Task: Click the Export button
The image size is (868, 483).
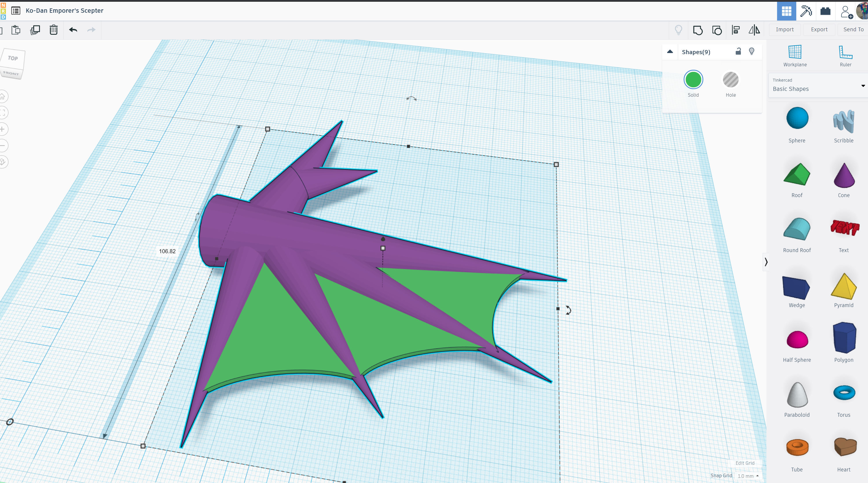Action: [819, 30]
